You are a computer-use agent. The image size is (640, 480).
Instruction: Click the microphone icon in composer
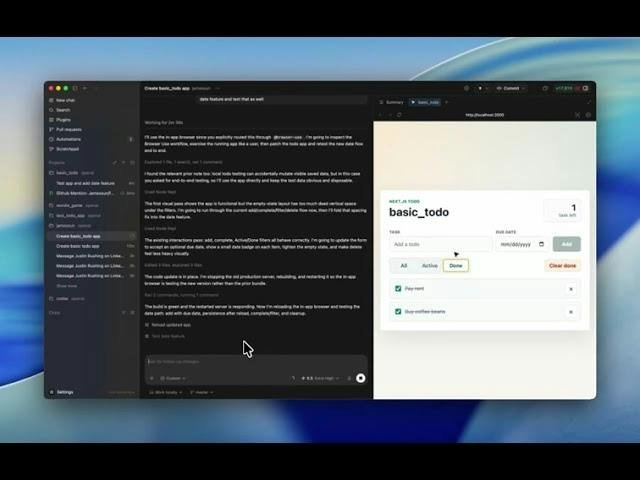[349, 378]
